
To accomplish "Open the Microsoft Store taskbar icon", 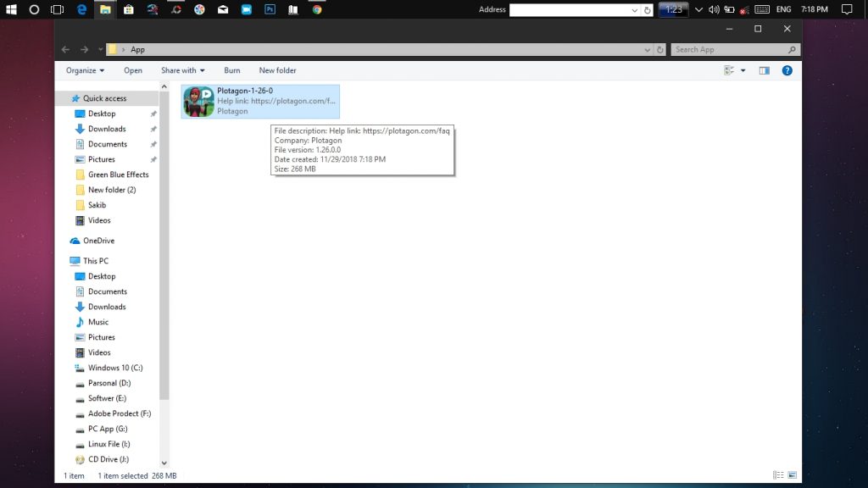I will coord(129,9).
